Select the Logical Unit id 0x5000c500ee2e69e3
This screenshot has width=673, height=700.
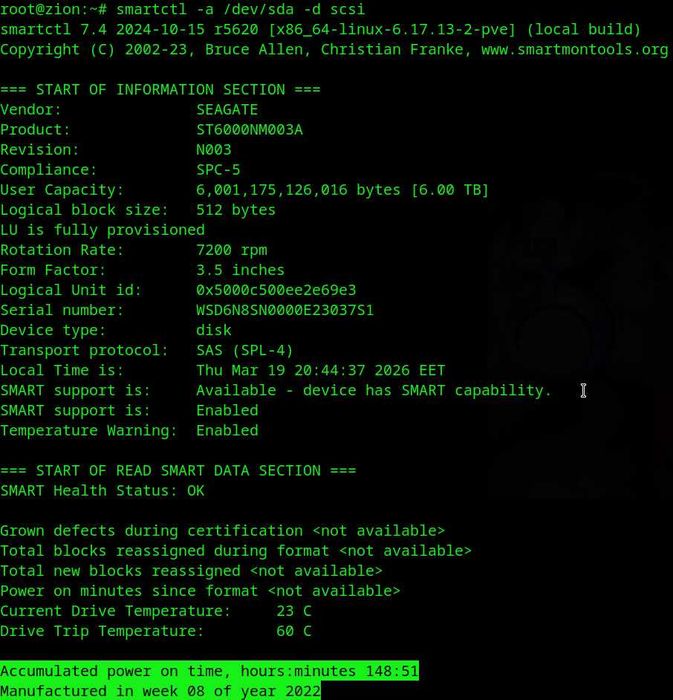tap(276, 290)
